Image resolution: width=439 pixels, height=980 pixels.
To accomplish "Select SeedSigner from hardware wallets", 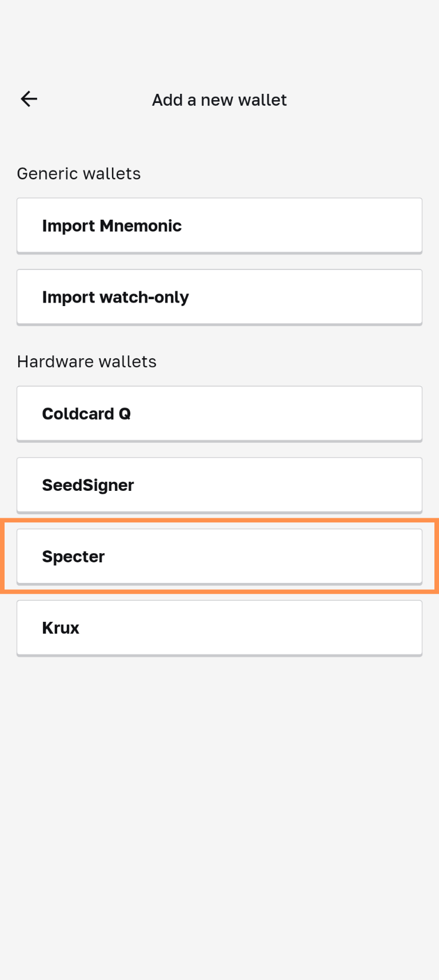I will pyautogui.click(x=219, y=485).
